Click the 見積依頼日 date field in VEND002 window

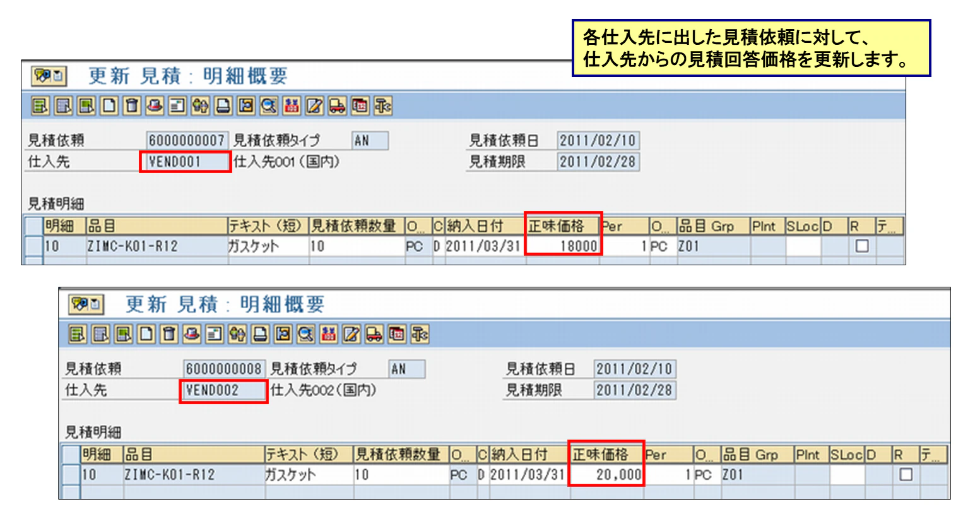point(634,369)
